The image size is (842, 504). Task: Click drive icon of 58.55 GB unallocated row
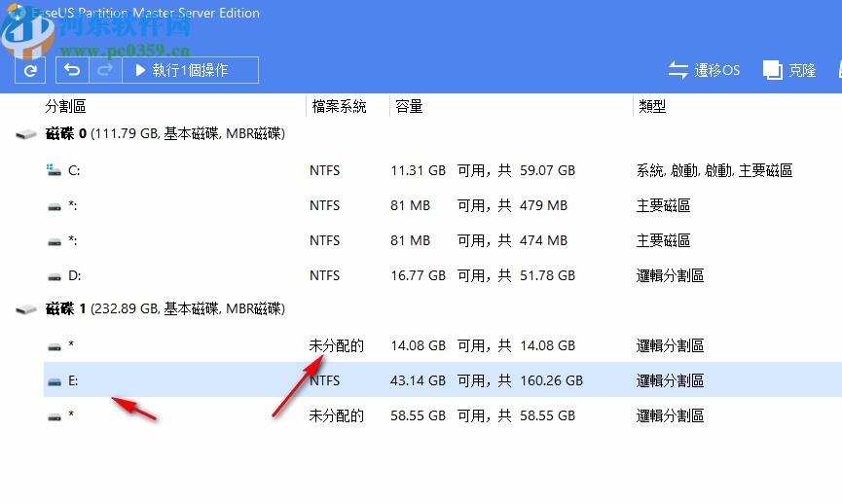55,416
